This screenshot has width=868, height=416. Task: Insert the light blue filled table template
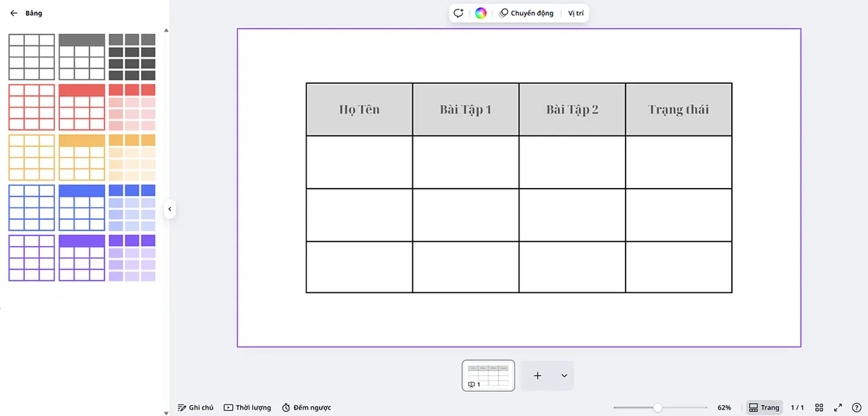132,208
